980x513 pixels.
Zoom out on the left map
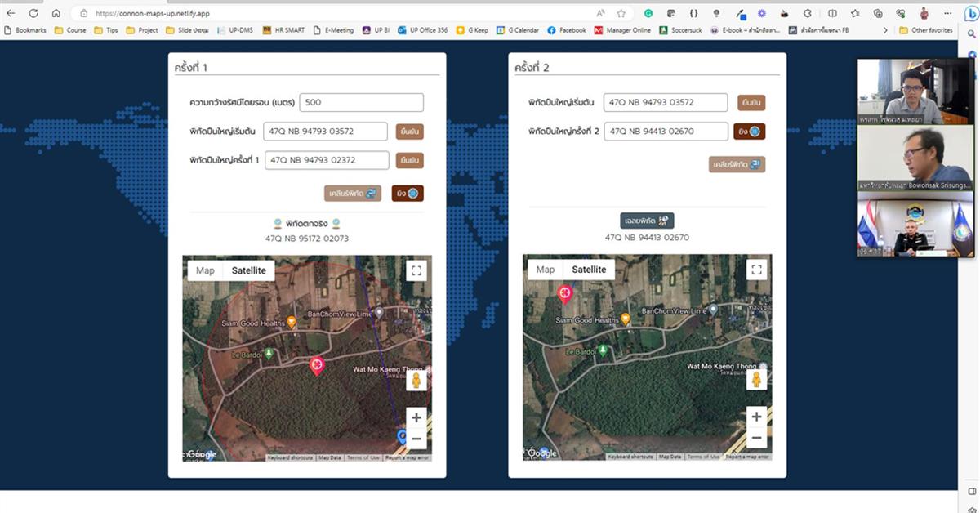pos(416,439)
